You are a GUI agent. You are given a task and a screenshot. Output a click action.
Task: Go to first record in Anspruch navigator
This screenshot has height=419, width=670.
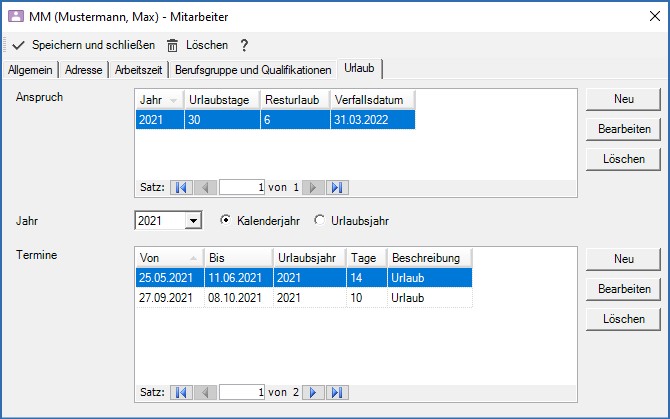[x=181, y=187]
